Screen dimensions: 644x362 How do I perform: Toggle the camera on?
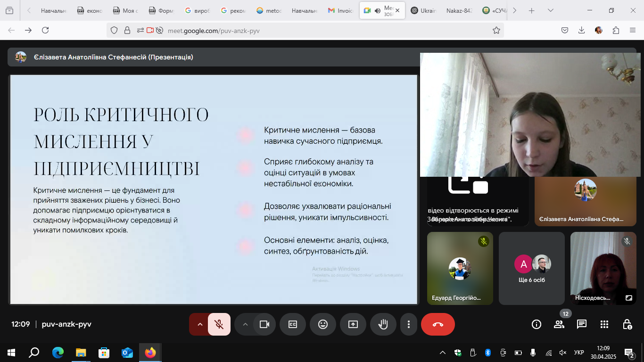point(264,324)
